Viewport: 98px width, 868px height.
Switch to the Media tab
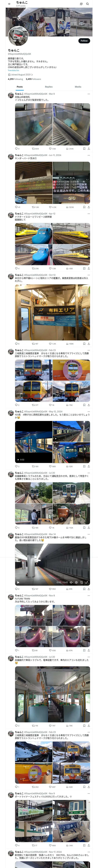pyautogui.click(x=78, y=87)
